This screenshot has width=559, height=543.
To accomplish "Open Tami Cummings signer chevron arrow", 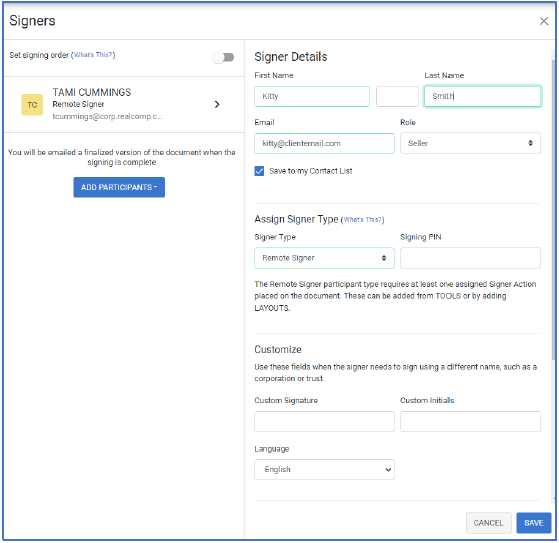I will pos(217,104).
